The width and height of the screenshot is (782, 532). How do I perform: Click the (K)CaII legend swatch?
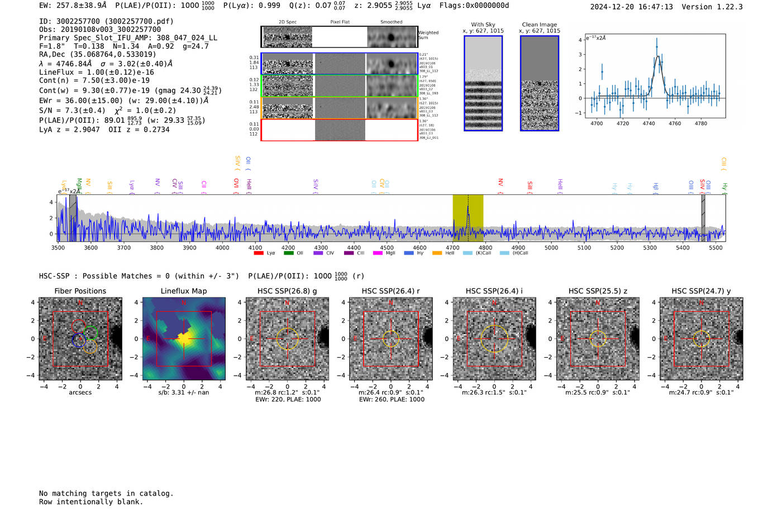pos(468,253)
